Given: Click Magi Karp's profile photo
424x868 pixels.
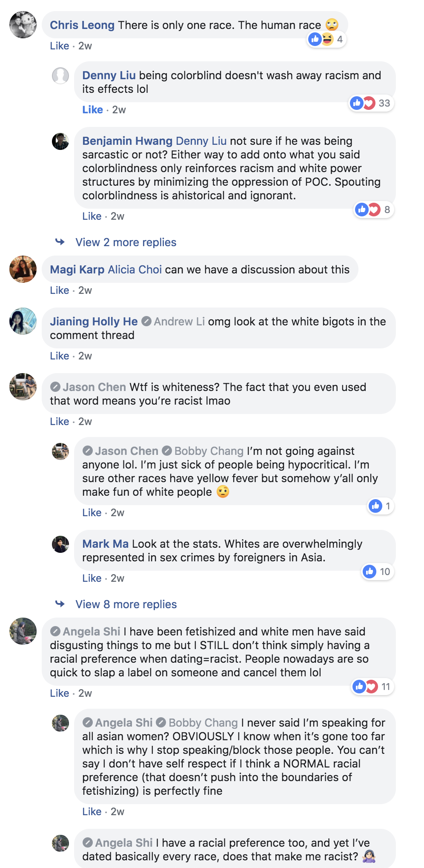Looking at the screenshot, I should point(23,269).
